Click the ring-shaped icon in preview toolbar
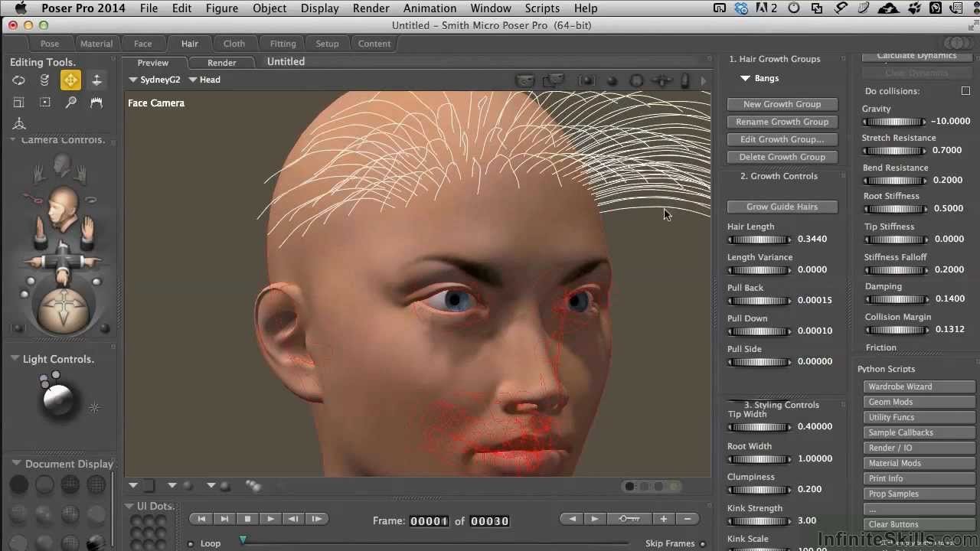This screenshot has height=551, width=980. [636, 80]
